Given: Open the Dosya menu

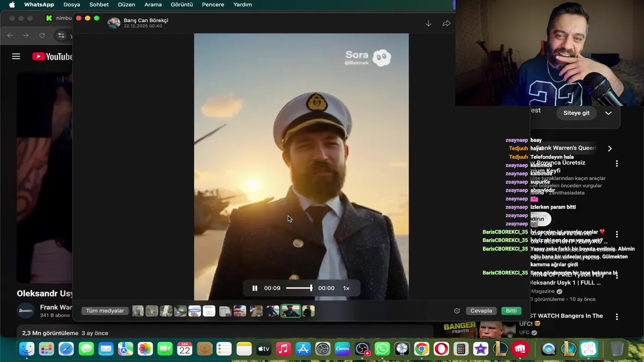Looking at the screenshot, I should pos(71,5).
